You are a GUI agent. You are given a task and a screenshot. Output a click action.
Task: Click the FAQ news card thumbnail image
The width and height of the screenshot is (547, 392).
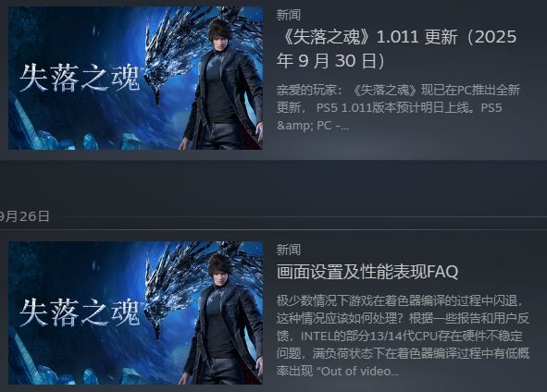point(135,312)
